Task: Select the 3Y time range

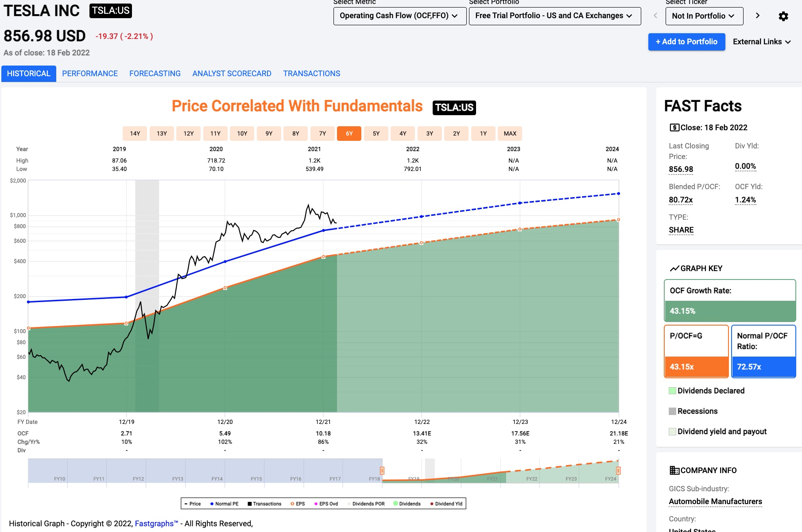Action: point(430,133)
